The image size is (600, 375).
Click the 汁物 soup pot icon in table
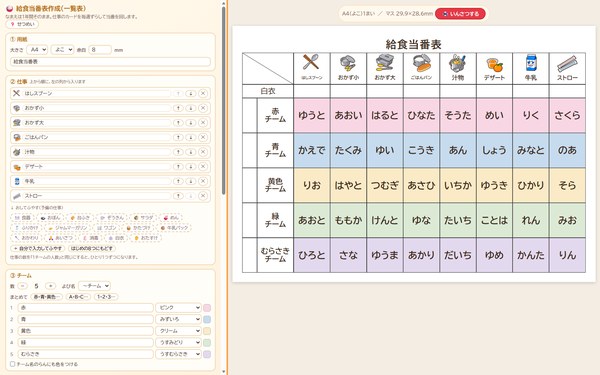click(x=458, y=63)
